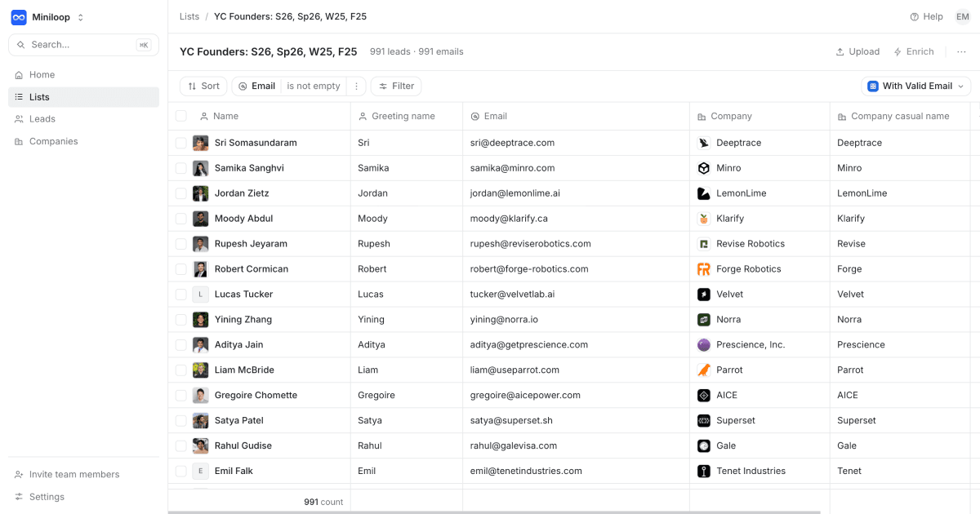Go to Home in sidebar
This screenshot has width=980, height=514.
tap(83, 75)
